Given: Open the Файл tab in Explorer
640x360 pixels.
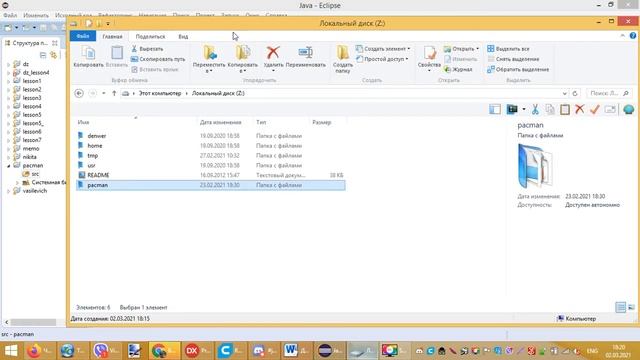Looking at the screenshot, I should click(83, 36).
